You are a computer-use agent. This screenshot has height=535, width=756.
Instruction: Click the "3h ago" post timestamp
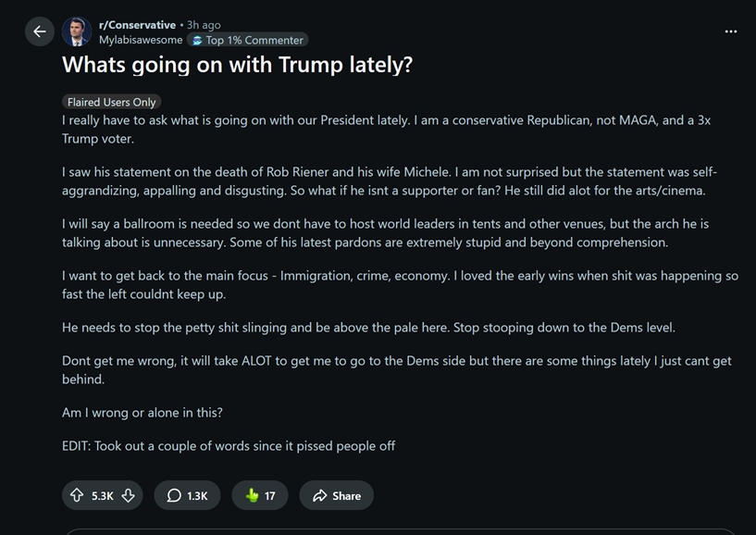click(204, 25)
